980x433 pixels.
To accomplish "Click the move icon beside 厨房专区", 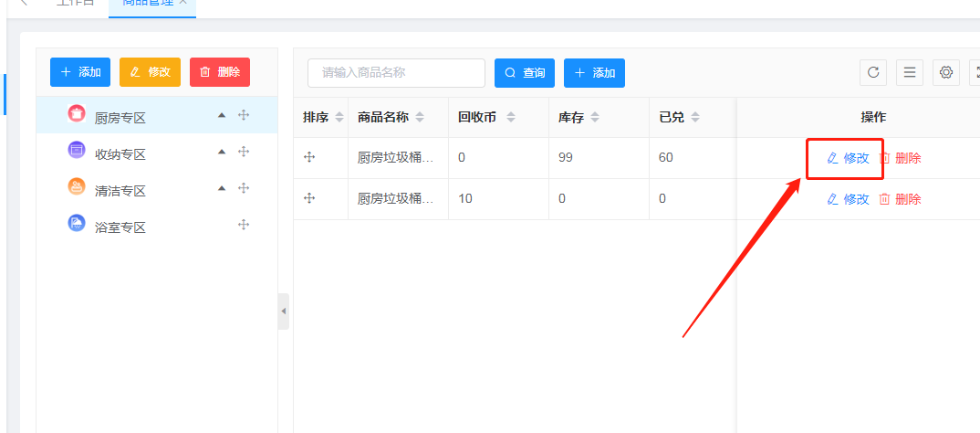I will [x=244, y=115].
